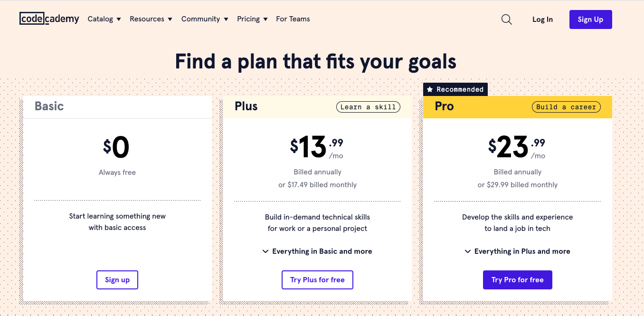Click Try Plus for free button
Image resolution: width=644 pixels, height=316 pixels.
317,280
